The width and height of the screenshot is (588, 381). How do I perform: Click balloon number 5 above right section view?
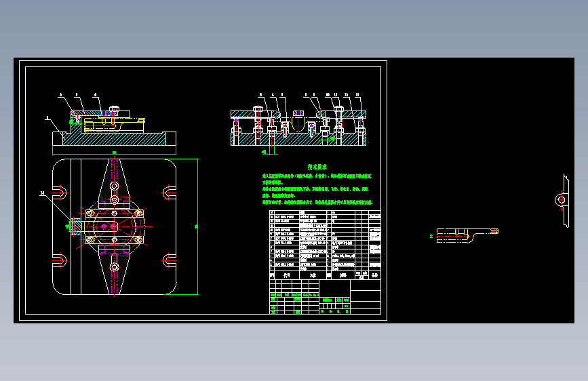tap(260, 95)
